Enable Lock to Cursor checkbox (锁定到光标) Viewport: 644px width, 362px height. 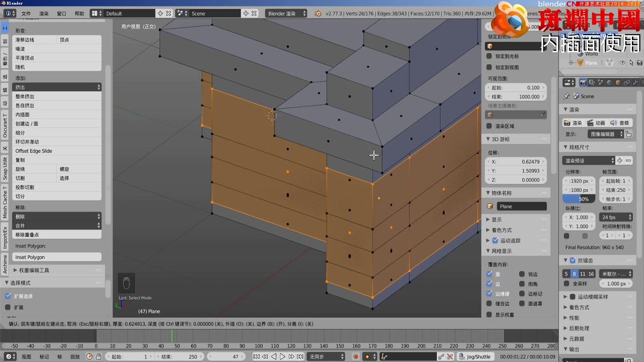[x=489, y=56]
